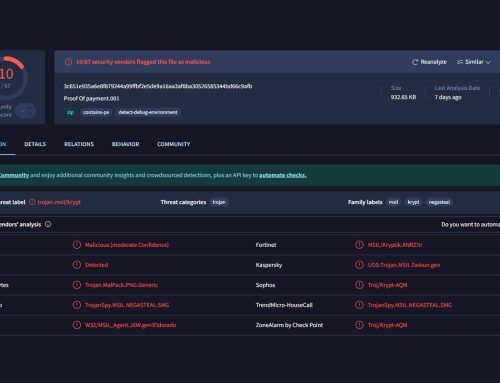Click alert icon for ZoneAlarm detection

coord(359,325)
